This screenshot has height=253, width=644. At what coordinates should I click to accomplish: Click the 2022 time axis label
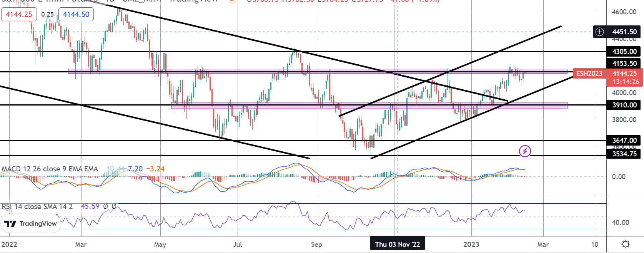point(10,244)
